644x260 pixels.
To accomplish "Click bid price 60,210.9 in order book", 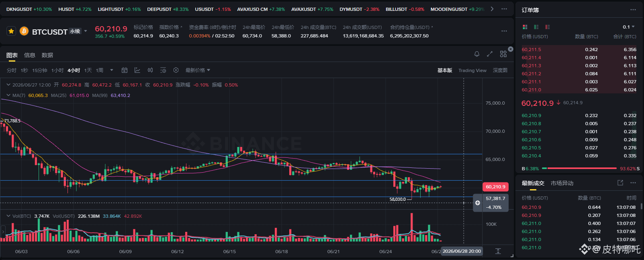I will [531, 116].
